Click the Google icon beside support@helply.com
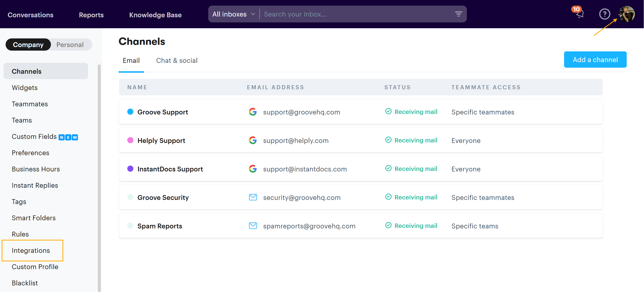 [253, 140]
